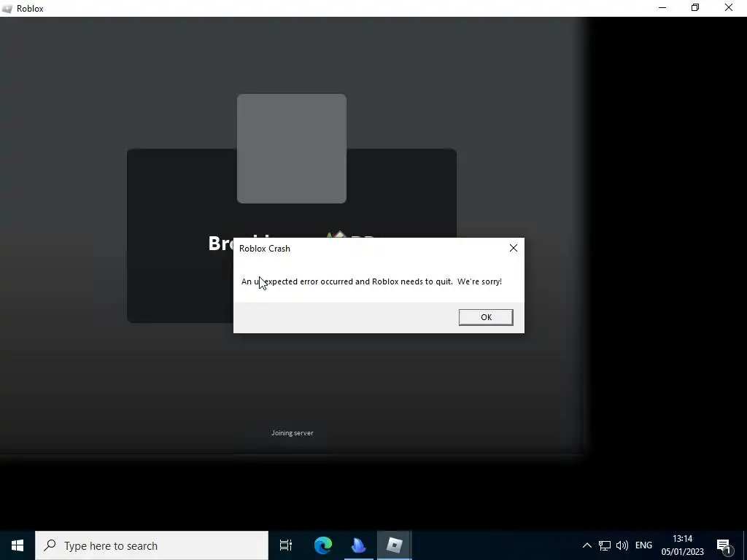Open the blue sail app in taskbar
747x560 pixels.
[x=358, y=545]
